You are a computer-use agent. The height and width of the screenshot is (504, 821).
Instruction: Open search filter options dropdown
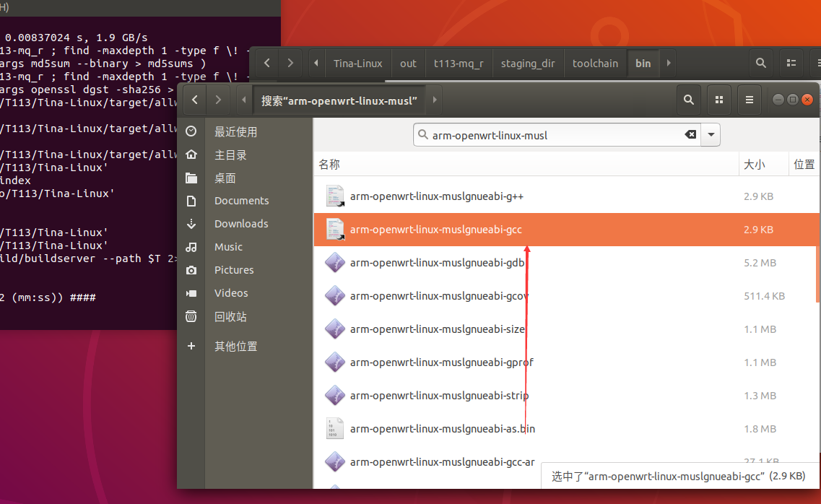(711, 134)
